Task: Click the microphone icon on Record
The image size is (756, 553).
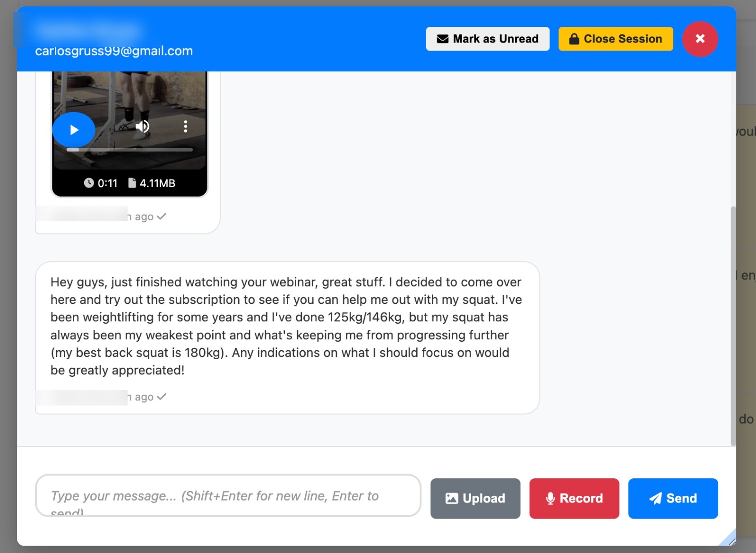Action: (550, 498)
